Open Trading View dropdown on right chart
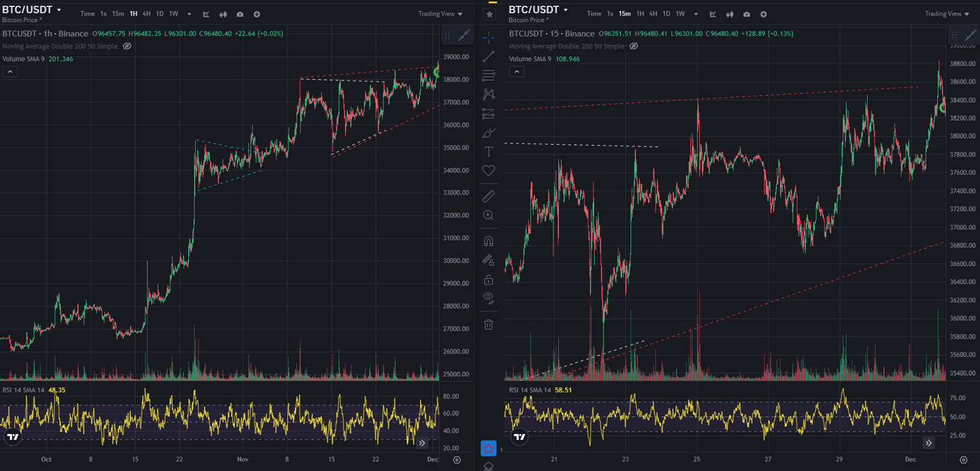The height and width of the screenshot is (471, 980). [x=947, y=14]
